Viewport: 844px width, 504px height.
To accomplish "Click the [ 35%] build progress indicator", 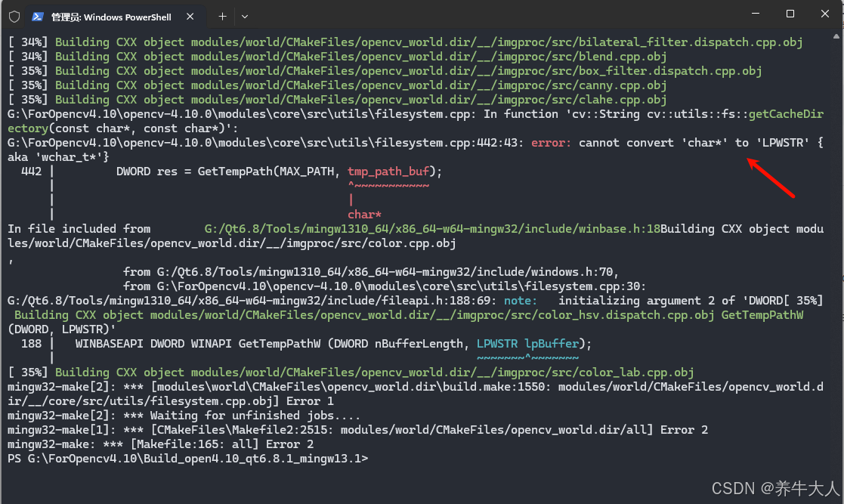I will coord(26,372).
